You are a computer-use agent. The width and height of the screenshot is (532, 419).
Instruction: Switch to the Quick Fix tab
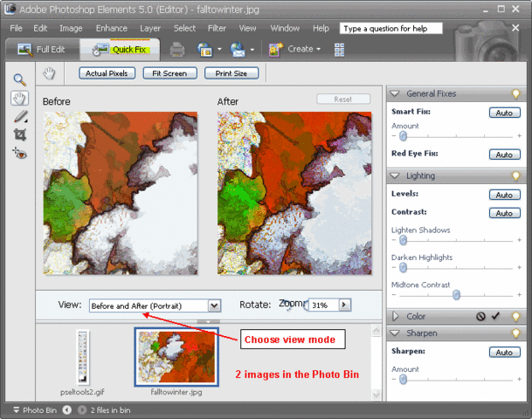pyautogui.click(x=120, y=50)
